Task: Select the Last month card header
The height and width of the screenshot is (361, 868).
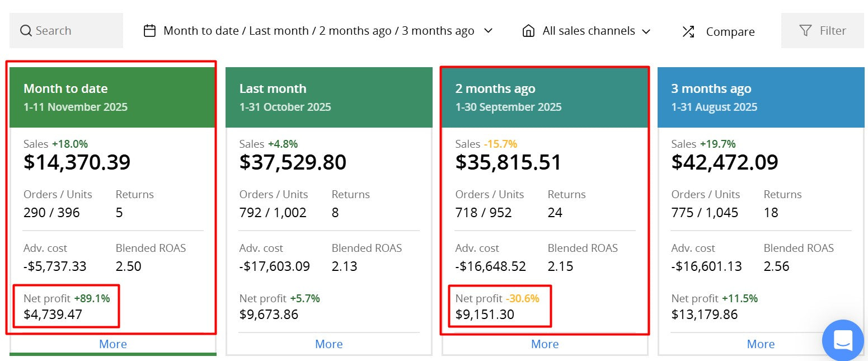Action: tap(329, 97)
